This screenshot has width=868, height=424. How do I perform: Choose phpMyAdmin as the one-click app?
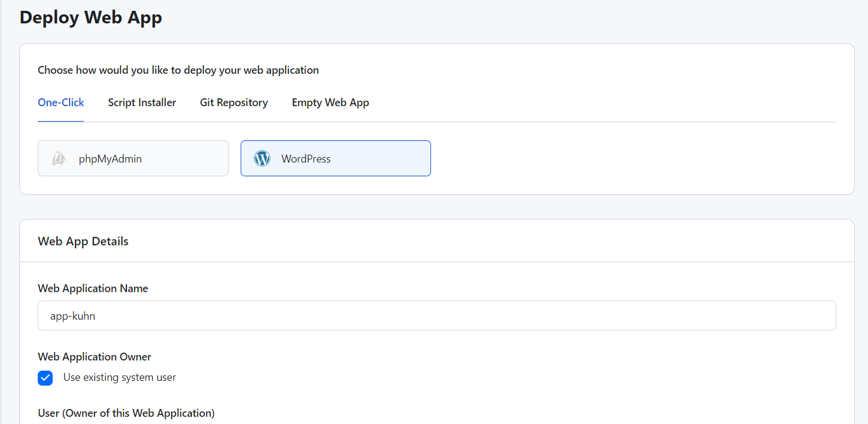click(x=133, y=158)
